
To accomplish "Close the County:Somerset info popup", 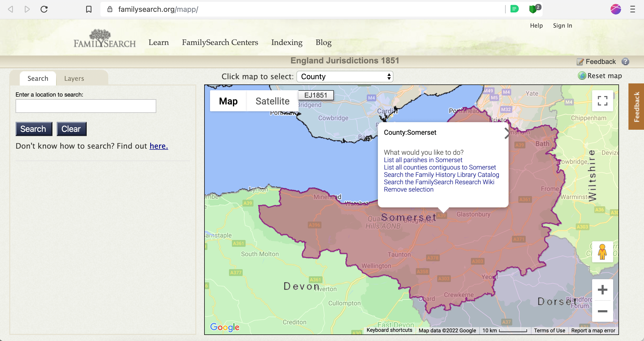I will (x=507, y=133).
